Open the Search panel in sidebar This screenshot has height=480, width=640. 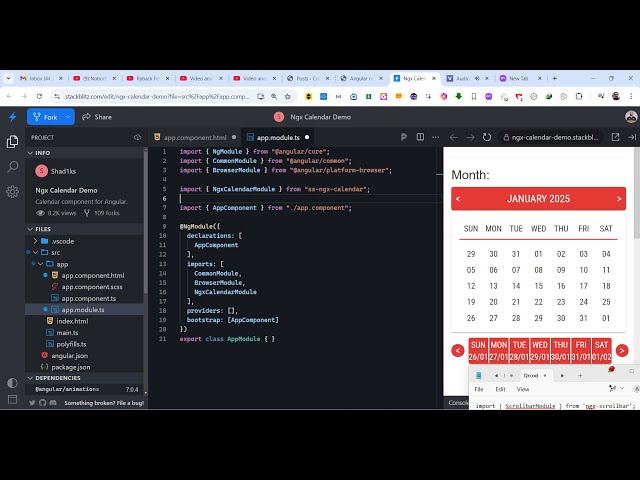12,167
